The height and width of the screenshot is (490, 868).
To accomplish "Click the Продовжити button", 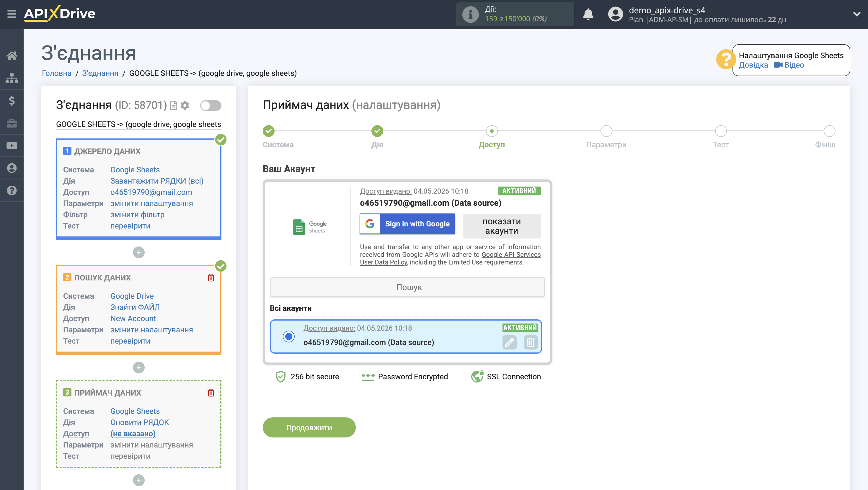I will (x=309, y=427).
